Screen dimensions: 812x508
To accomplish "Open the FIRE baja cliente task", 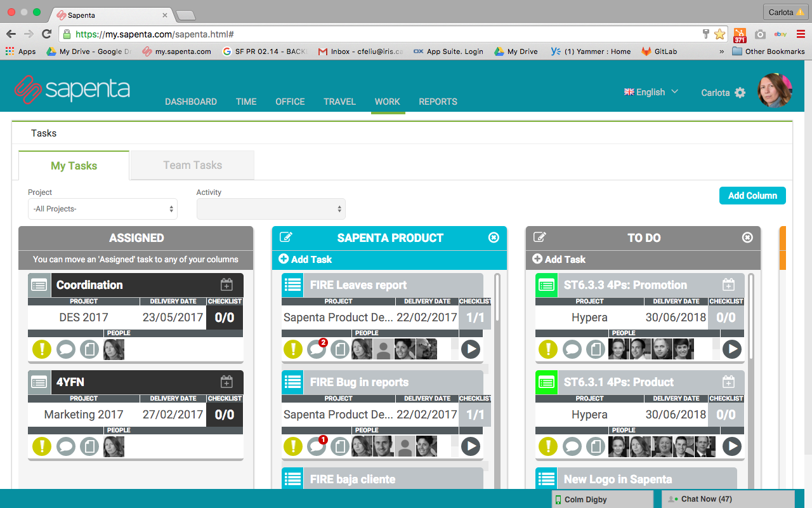I will click(x=353, y=479).
